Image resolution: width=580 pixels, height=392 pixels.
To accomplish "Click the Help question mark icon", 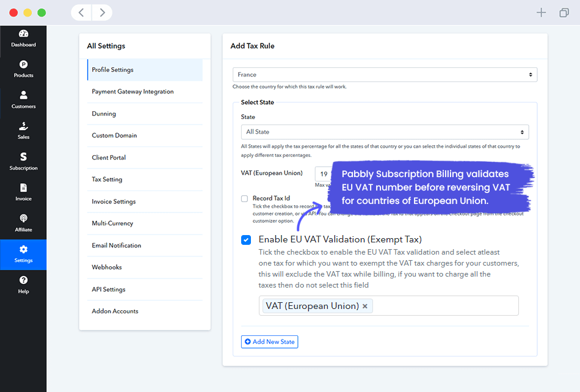I will pos(23,280).
